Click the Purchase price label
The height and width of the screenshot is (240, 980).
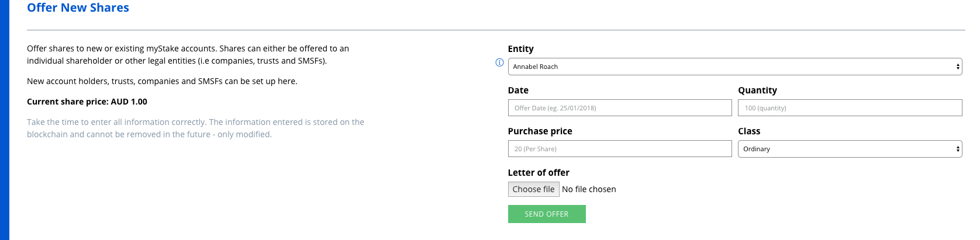[540, 131]
